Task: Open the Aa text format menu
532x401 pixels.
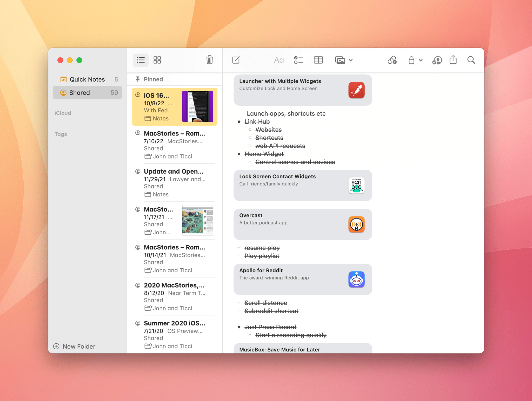Action: (x=279, y=60)
